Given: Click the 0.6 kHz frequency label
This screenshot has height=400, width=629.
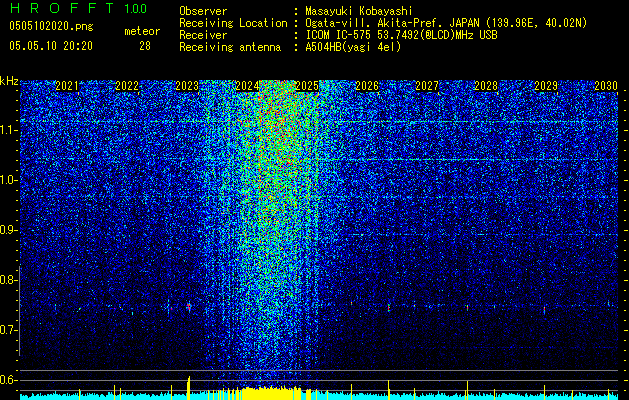Looking at the screenshot, I should (x=8, y=380).
